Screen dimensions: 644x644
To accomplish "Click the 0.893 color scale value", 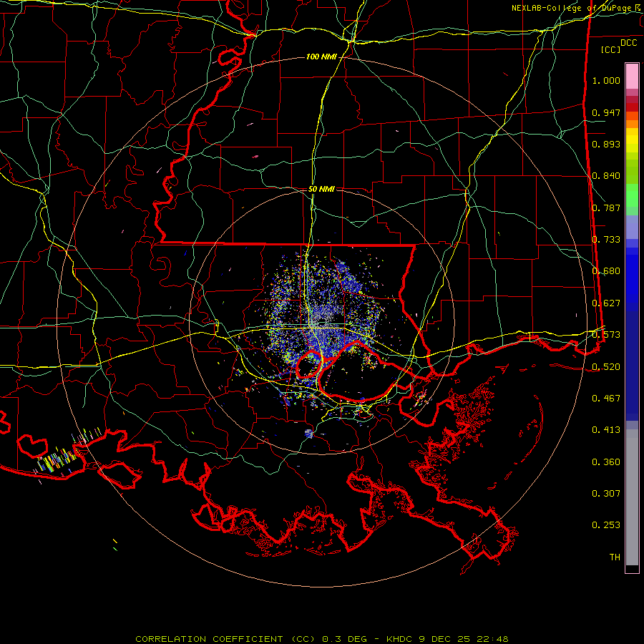I will click(606, 144).
